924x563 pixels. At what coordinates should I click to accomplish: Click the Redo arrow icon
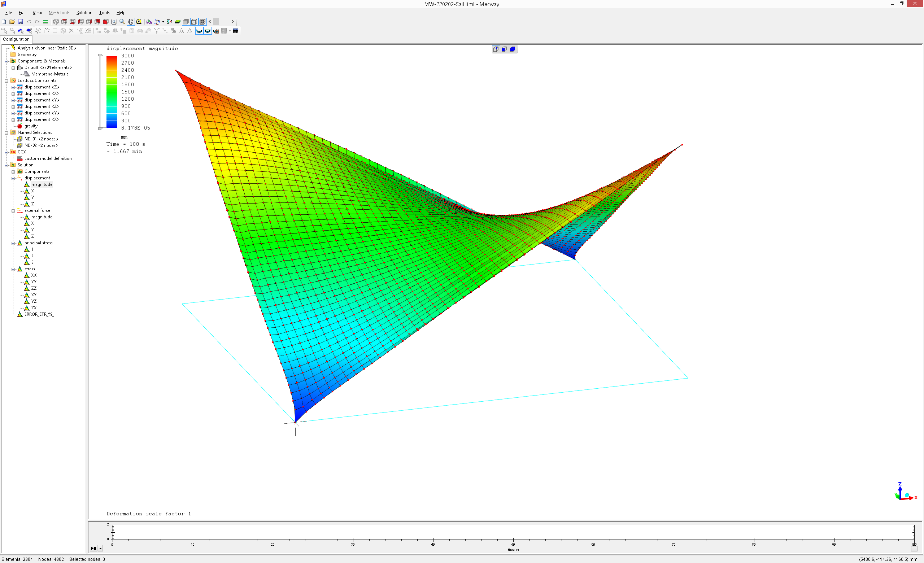[x=37, y=22]
